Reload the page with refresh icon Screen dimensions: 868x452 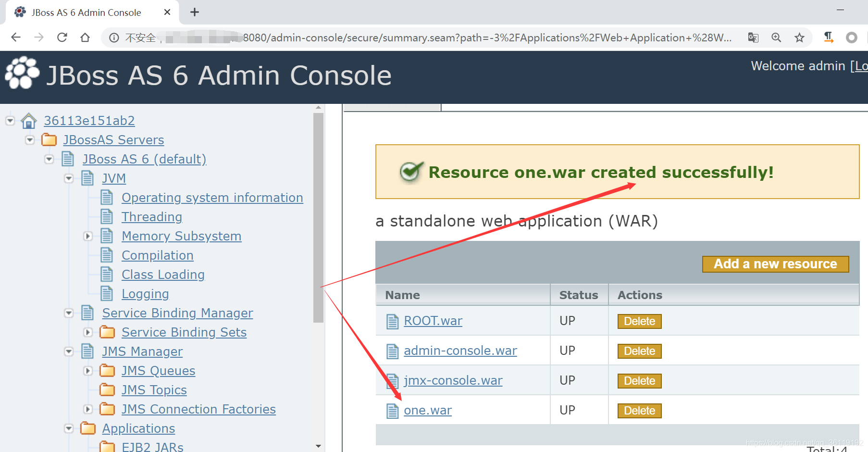click(x=62, y=38)
